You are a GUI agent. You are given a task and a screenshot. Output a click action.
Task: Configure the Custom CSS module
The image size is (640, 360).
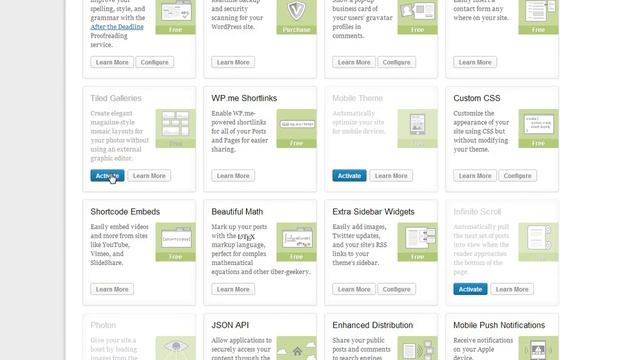pyautogui.click(x=518, y=176)
